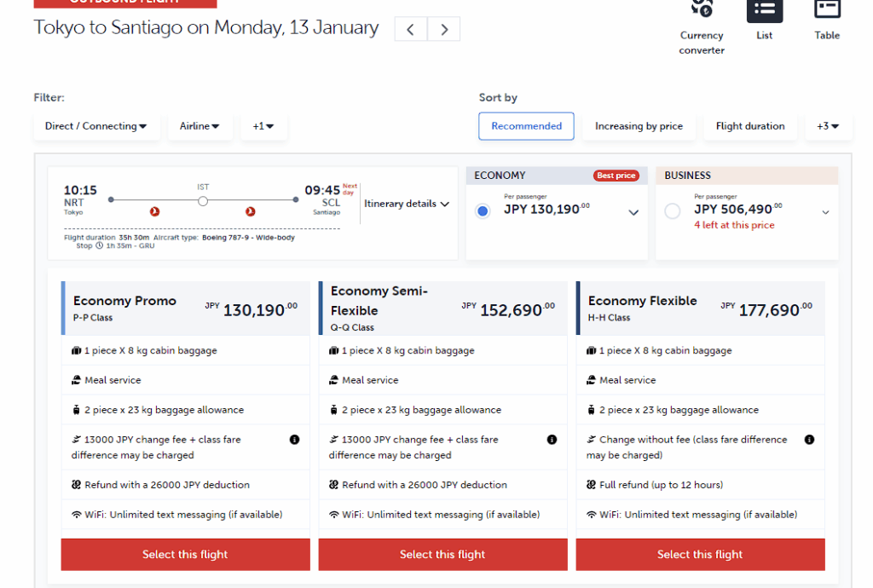The height and width of the screenshot is (588, 873).
Task: Switch to List view
Action: point(764,17)
